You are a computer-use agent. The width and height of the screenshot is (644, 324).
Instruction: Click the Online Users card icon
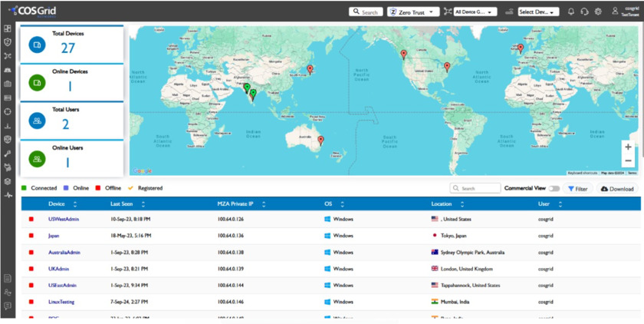click(x=37, y=159)
